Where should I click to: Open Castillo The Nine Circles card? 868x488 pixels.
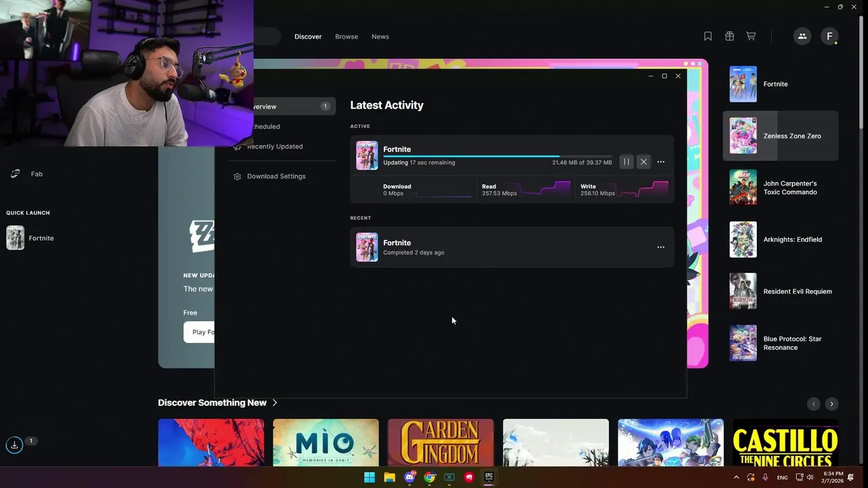tap(785, 443)
